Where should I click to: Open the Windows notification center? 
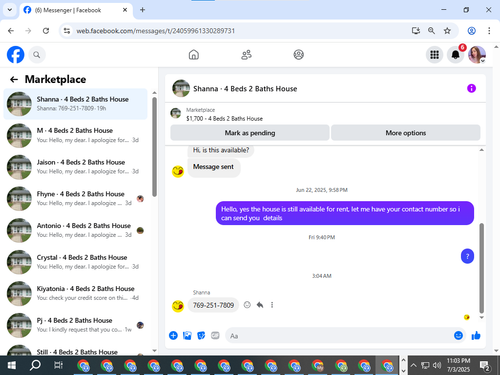[x=484, y=366]
